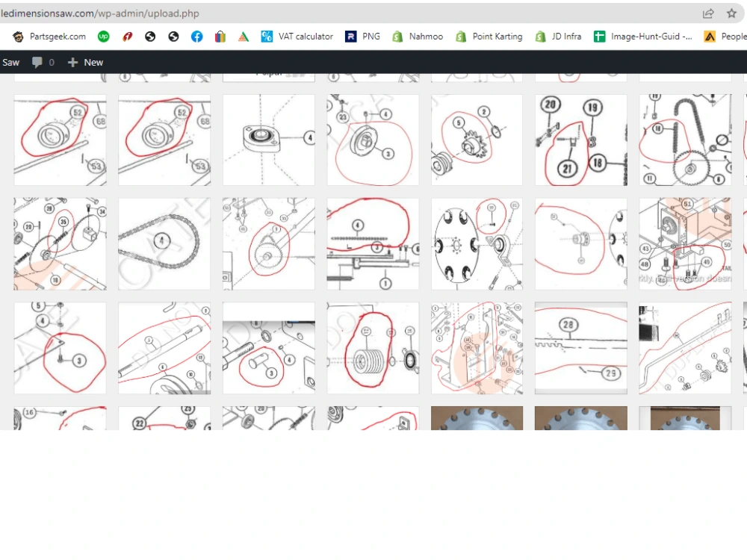Screen dimensions: 747x560
Task: Open the triangle pyramid bookmark icon
Action: click(244, 37)
